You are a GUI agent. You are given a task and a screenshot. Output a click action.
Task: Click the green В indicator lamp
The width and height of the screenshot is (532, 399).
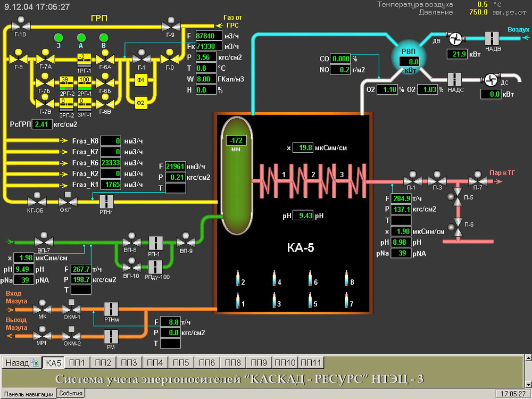(x=104, y=37)
